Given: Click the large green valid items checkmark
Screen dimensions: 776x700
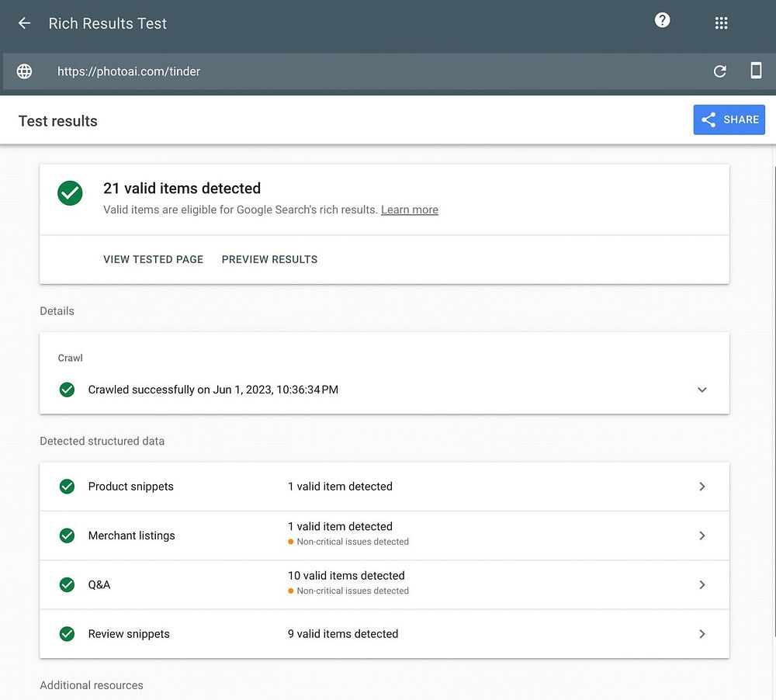Looking at the screenshot, I should (x=71, y=193).
